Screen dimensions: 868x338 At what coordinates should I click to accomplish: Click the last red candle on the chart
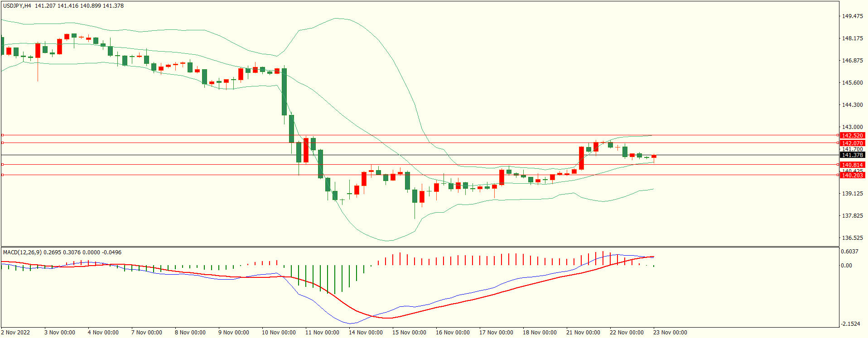pos(654,157)
